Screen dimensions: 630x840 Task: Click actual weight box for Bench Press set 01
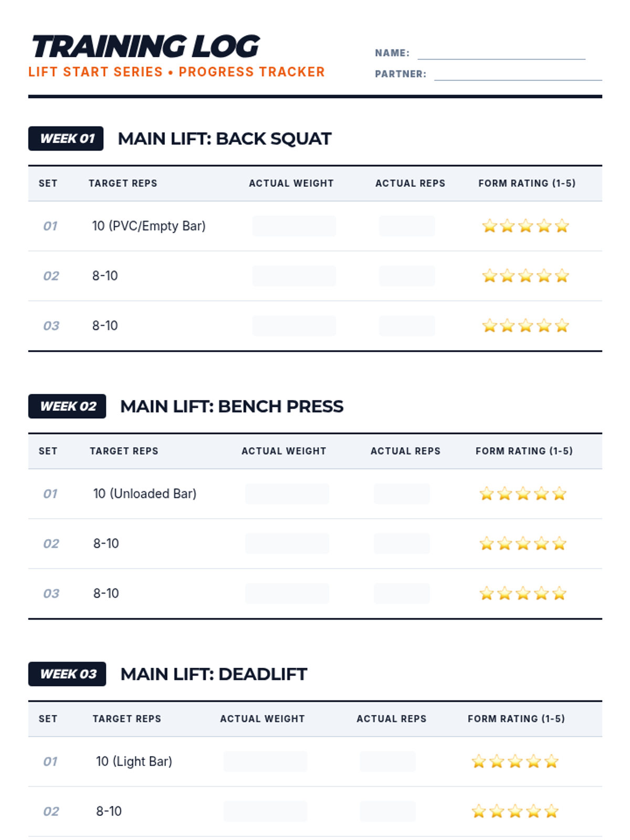(287, 494)
